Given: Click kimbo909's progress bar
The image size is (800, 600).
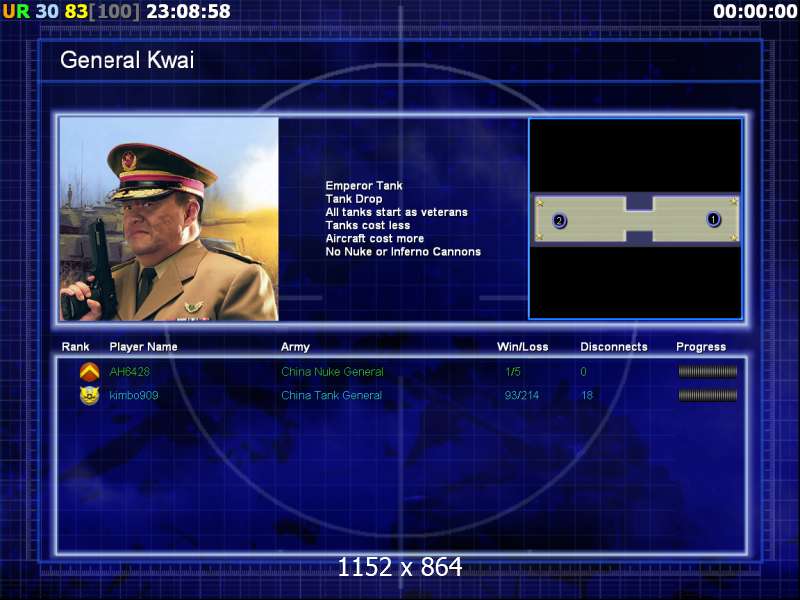Looking at the screenshot, I should (x=708, y=395).
